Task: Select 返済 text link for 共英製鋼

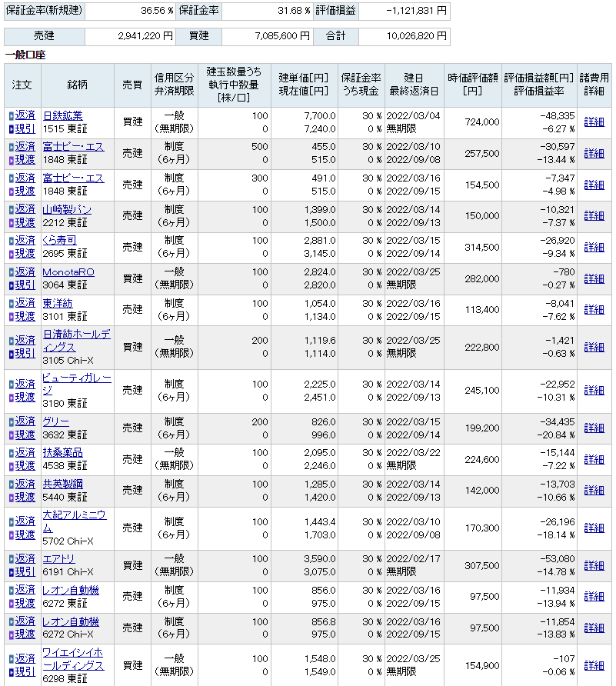Action: 25,485
